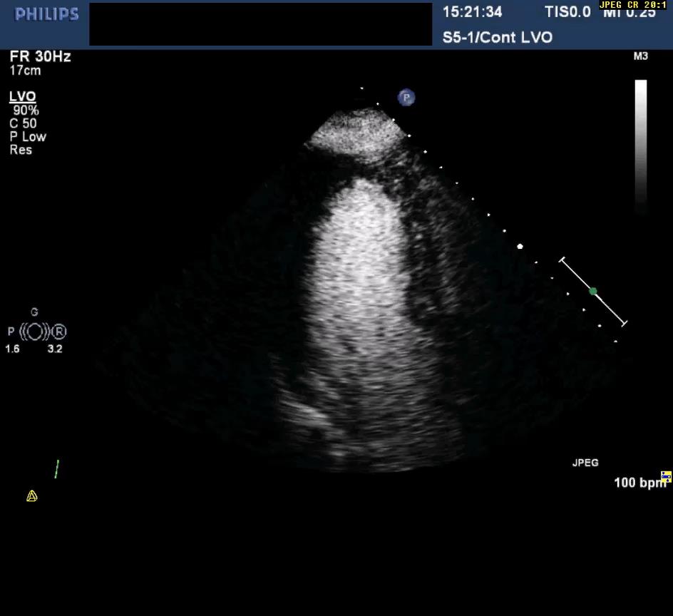Click the PHILIPS logo
This screenshot has width=673, height=616.
click(47, 14)
